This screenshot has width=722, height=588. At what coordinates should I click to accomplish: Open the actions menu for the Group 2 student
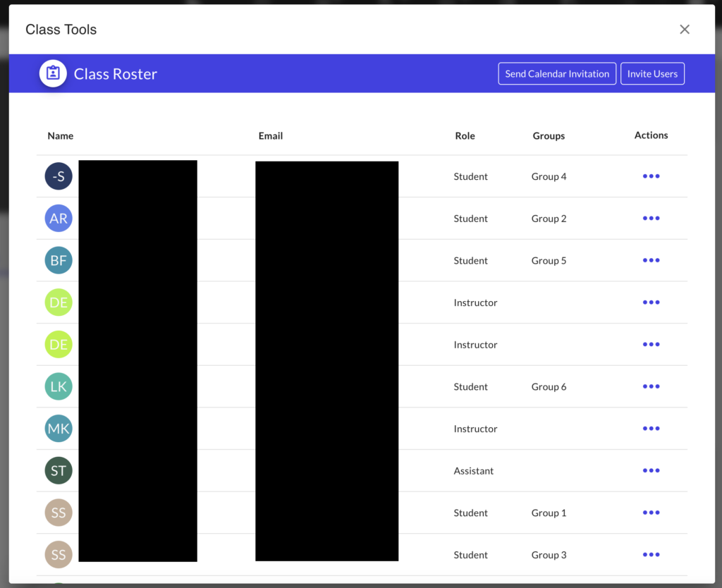click(x=651, y=219)
